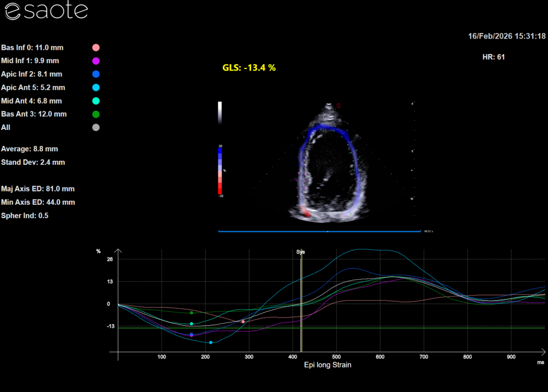
Task: Click the HR: 61 readout
Action: click(x=493, y=57)
